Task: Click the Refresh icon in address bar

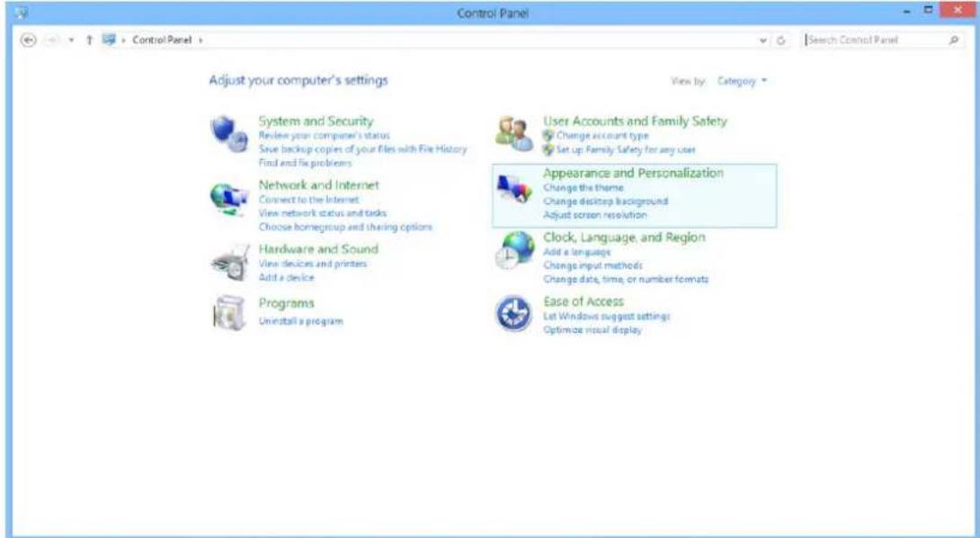Action: (x=780, y=40)
